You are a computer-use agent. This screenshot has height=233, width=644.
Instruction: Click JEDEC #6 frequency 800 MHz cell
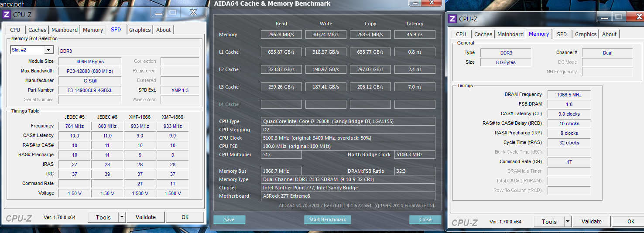[107, 126]
